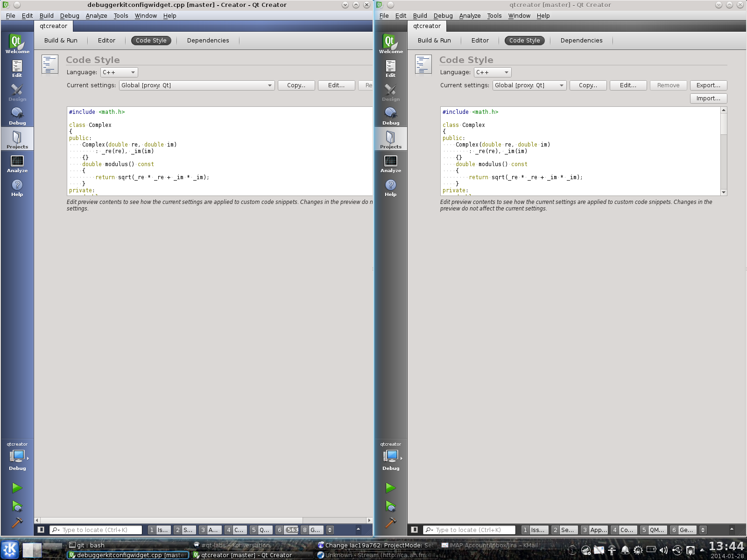The height and width of the screenshot is (560, 747).
Task: Click green Run button in left window
Action: [17, 488]
